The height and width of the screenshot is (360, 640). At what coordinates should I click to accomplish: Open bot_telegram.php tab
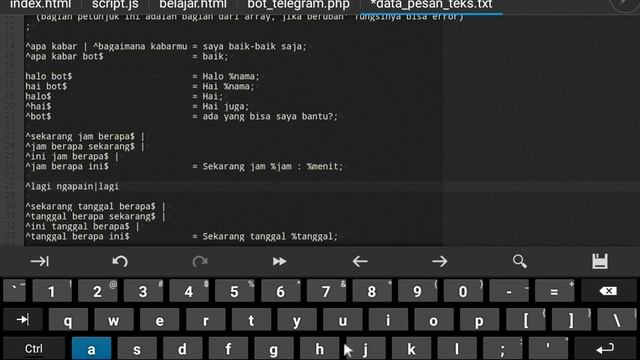(298, 4)
